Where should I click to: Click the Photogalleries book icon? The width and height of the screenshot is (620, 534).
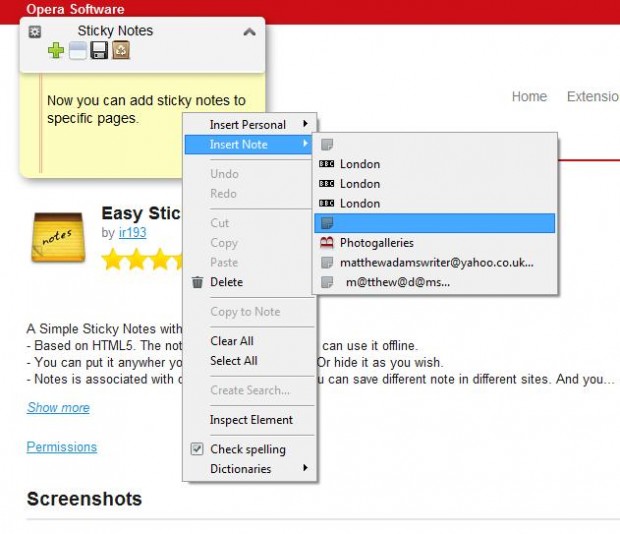point(327,243)
